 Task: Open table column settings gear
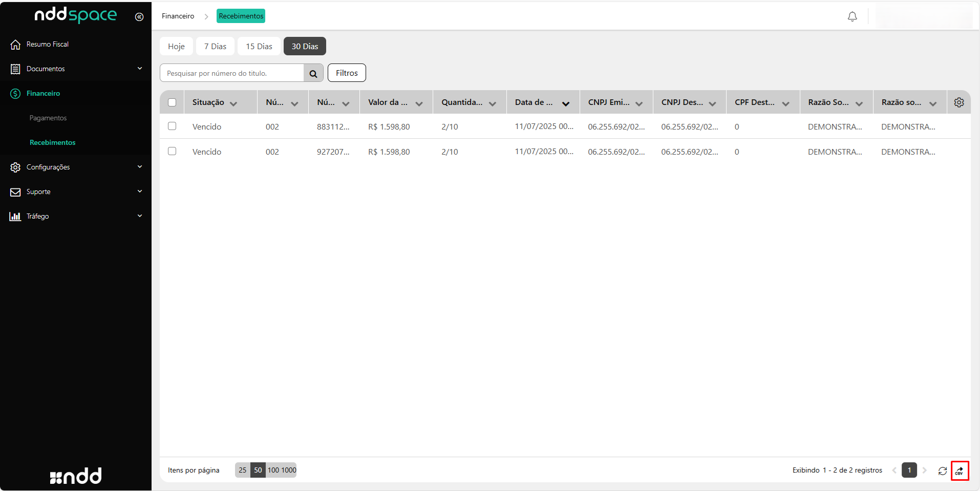[x=958, y=102]
